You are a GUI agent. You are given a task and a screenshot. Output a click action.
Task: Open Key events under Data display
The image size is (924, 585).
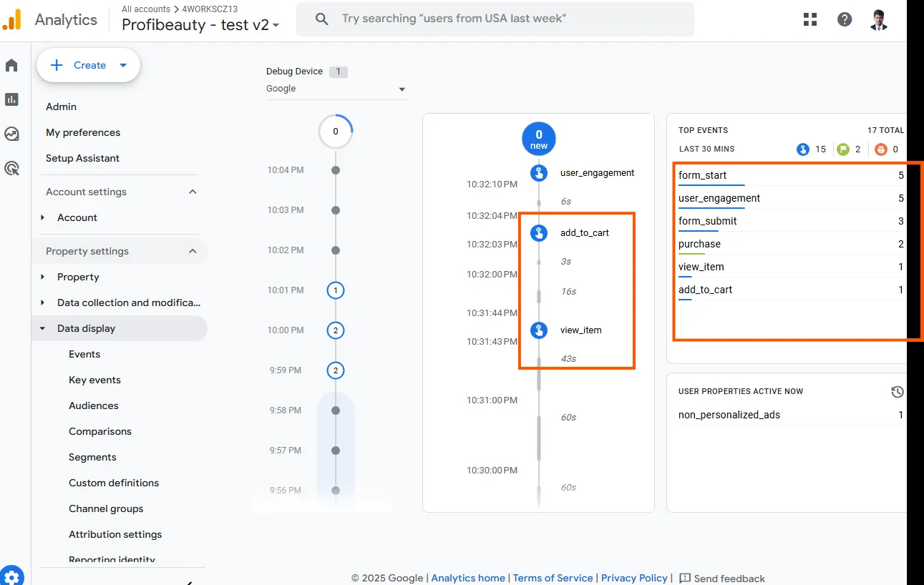94,380
